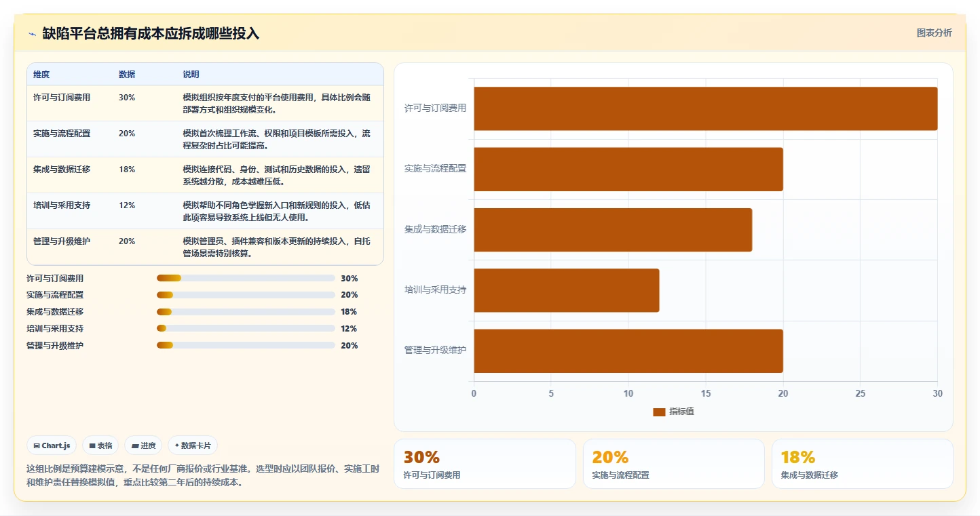Select the 管理与升级维护 table row name
The height and width of the screenshot is (516, 980).
(62, 241)
